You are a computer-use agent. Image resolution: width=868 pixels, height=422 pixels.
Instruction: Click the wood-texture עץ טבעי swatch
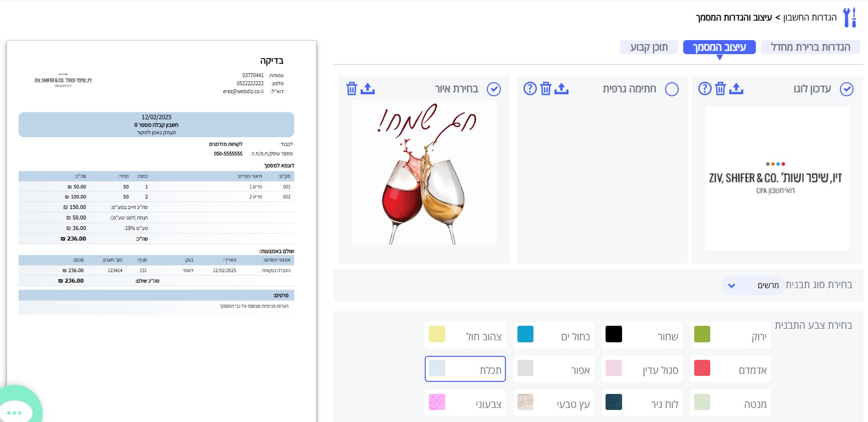(525, 402)
